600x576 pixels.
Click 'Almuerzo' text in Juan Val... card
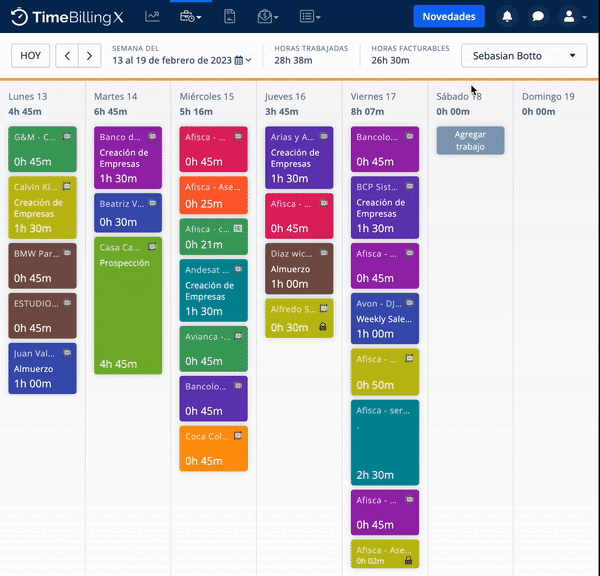(x=34, y=369)
